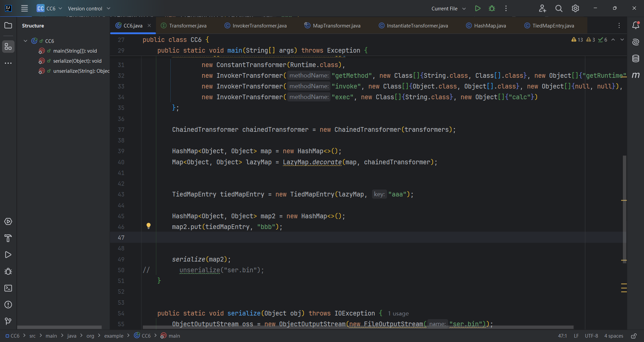
Task: Click the 47:1 caret position indicator
Action: click(562, 336)
